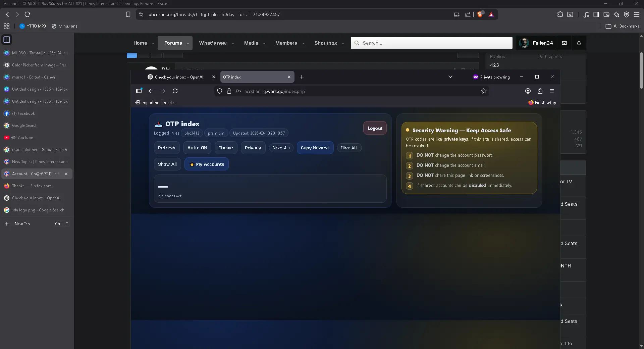Open Firefox extensions icon

coord(540,91)
